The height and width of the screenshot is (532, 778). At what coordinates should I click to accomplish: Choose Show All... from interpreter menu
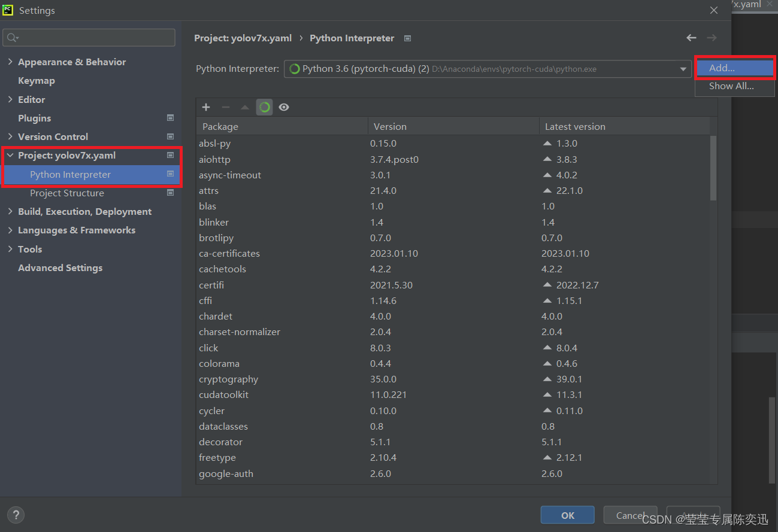735,86
